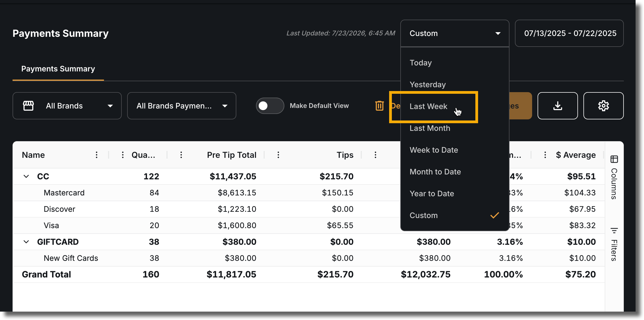Open the All Brands Payment view dropdown
The image size is (644, 320).
pyautogui.click(x=182, y=106)
